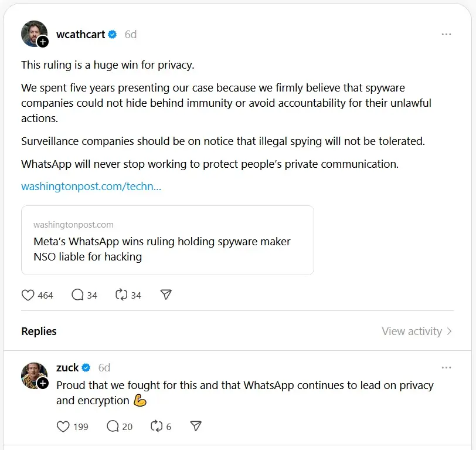Screen dimensions: 476x450
Task: Repost wcathcart's privacy ruling post
Action: 122,295
